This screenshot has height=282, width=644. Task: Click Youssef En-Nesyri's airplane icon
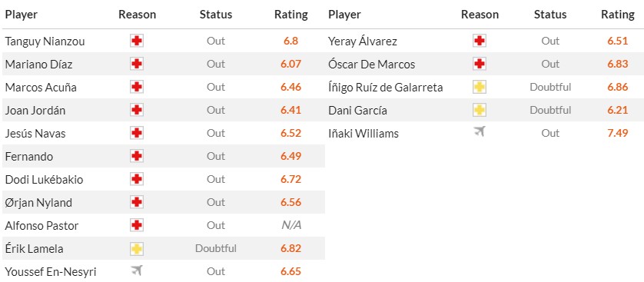pyautogui.click(x=137, y=270)
